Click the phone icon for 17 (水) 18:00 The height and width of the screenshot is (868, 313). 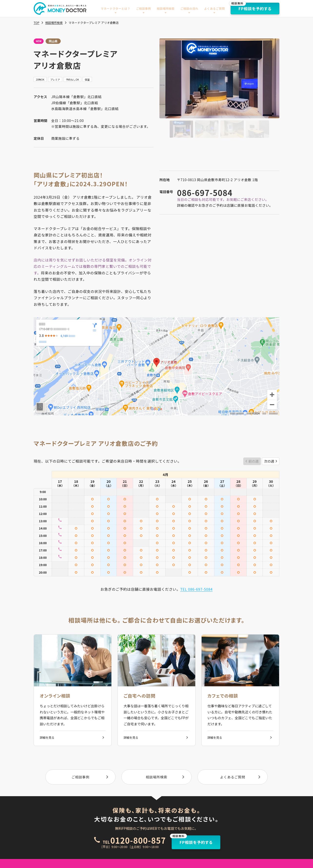click(60, 557)
